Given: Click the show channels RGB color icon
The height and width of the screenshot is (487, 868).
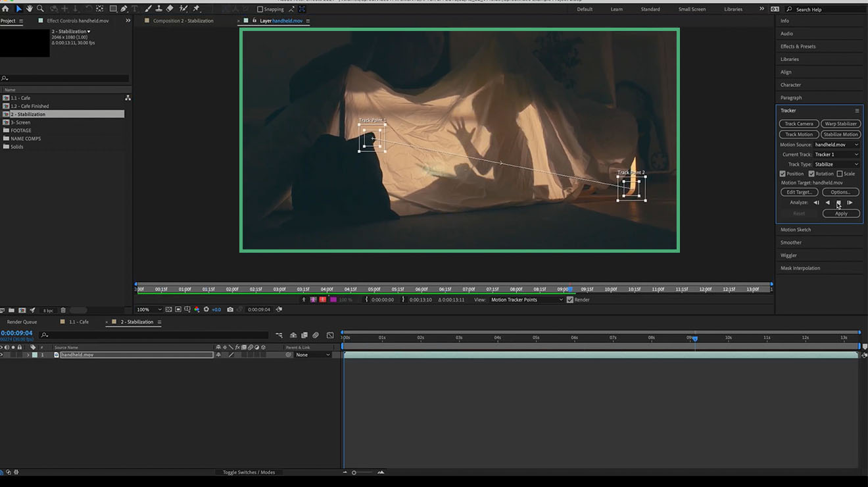Looking at the screenshot, I should coord(197,310).
